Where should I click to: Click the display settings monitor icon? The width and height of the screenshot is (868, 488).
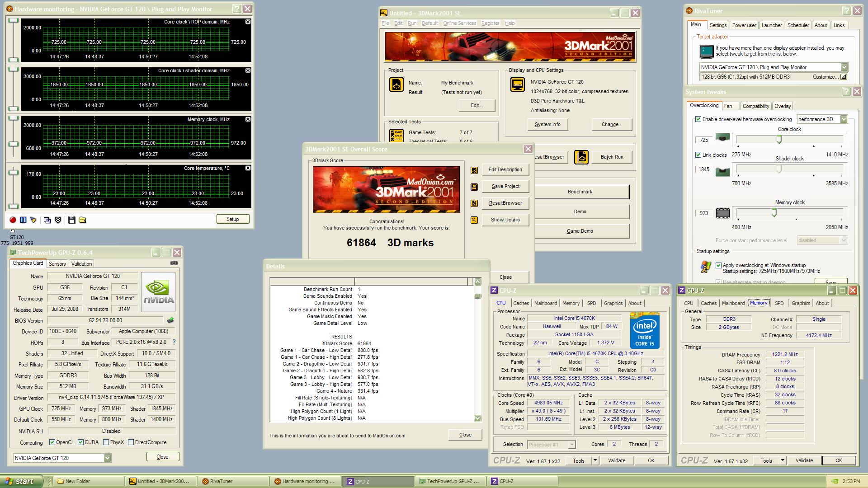(x=518, y=85)
